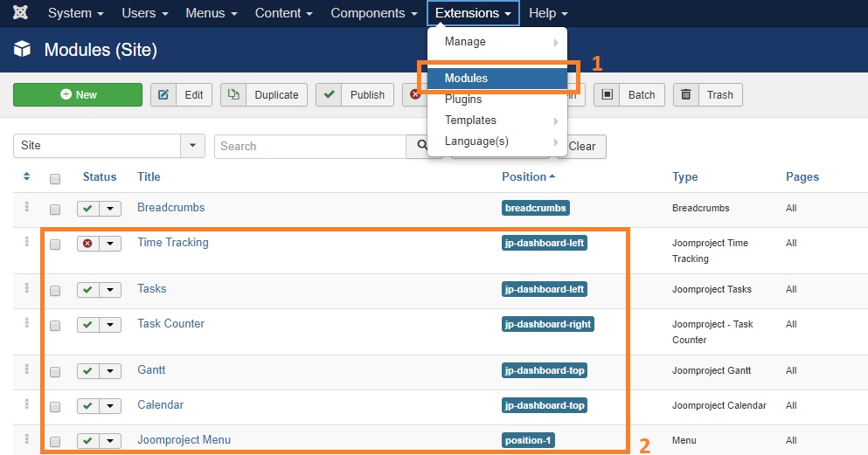868x455 pixels.
Task: Click the Edit toolbar button
Action: [x=181, y=94]
